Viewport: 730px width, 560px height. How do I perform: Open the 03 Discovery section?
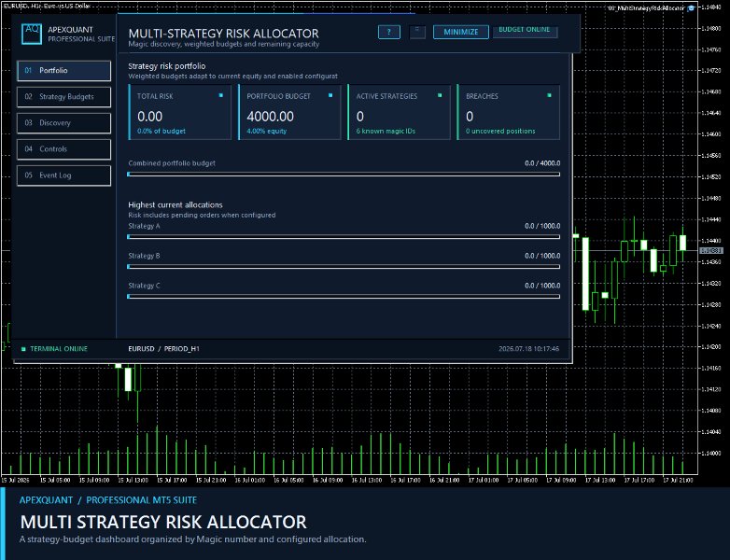click(64, 123)
